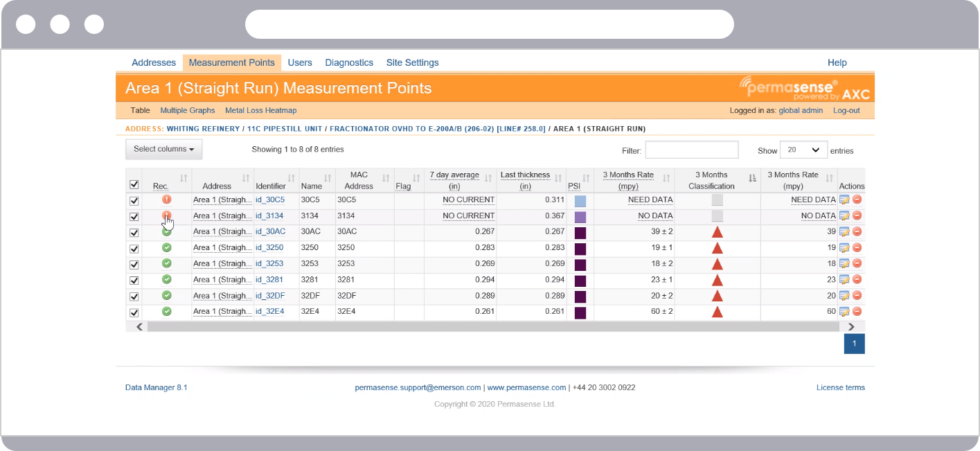Screen dimensions: 980x451
Task: Open the Site Settings tab
Action: 412,62
